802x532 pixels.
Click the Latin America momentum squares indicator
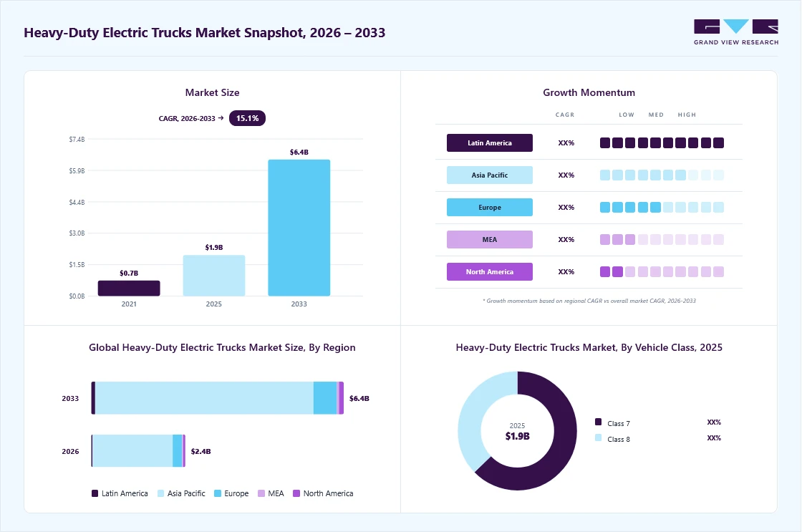click(x=662, y=142)
